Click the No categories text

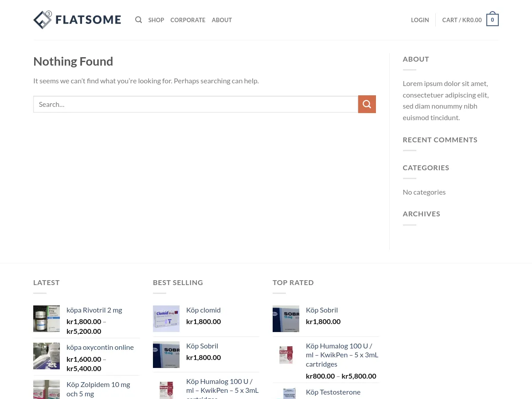click(424, 192)
